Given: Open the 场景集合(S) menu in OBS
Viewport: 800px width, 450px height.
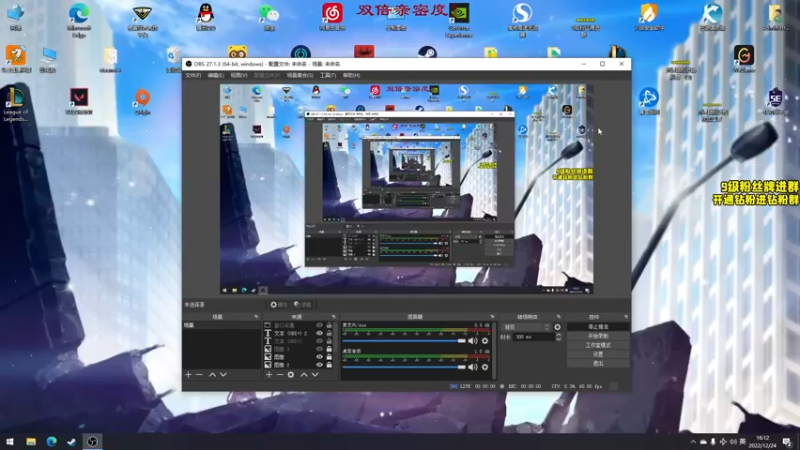Looking at the screenshot, I should coord(300,75).
